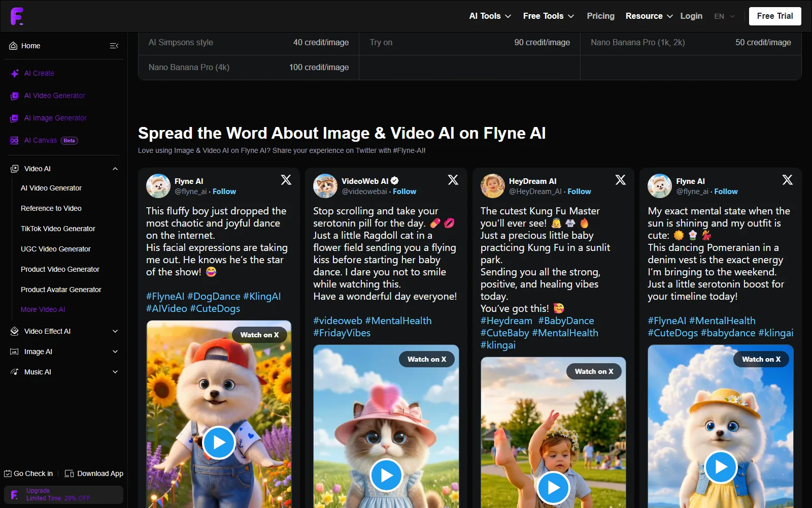
Task: Click the Video AI section icon
Action: tap(15, 169)
